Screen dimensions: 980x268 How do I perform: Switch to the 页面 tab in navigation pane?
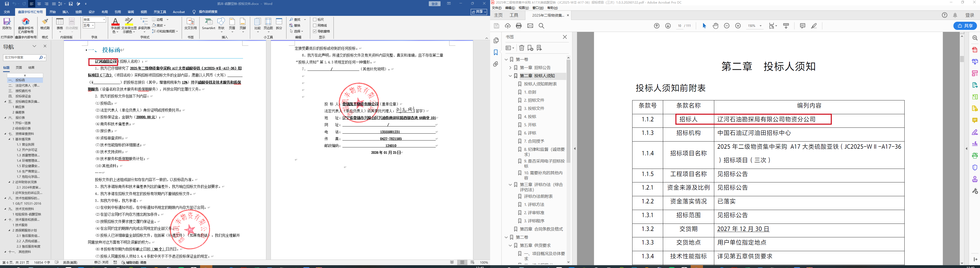(x=19, y=68)
